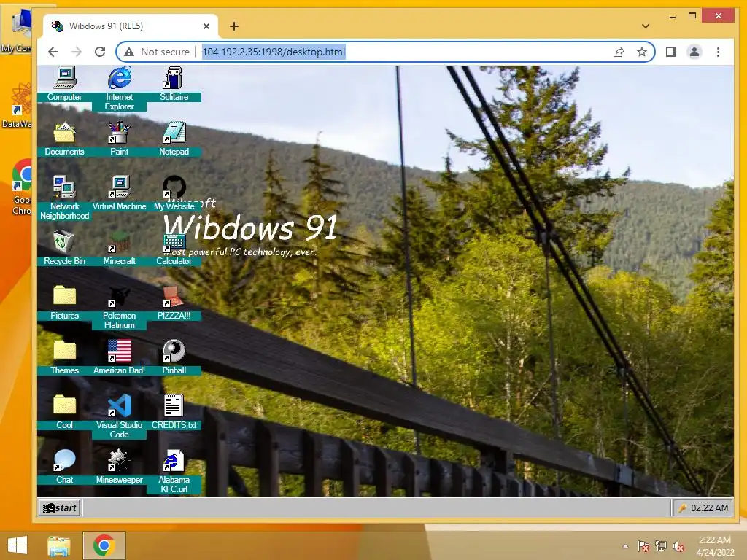Open the Chrome three-dot menu
Viewport: 747px width, 560px height.
pos(718,52)
